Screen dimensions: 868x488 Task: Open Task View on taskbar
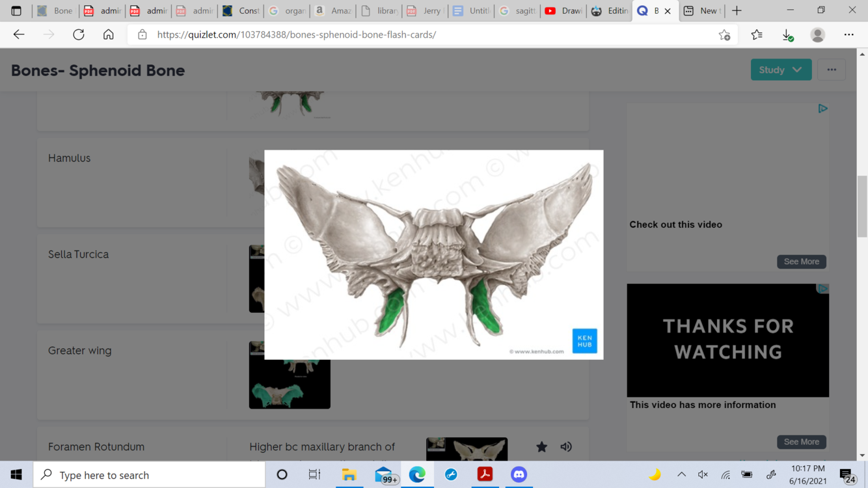pyautogui.click(x=314, y=475)
